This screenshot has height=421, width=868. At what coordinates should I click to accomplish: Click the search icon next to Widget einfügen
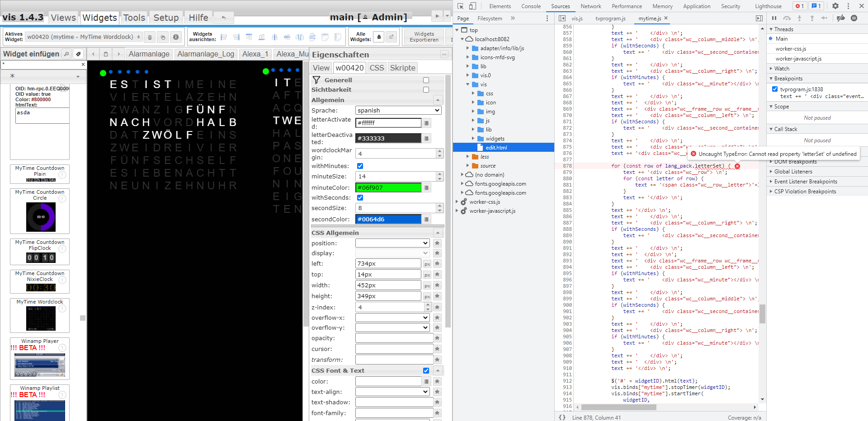pyautogui.click(x=66, y=54)
